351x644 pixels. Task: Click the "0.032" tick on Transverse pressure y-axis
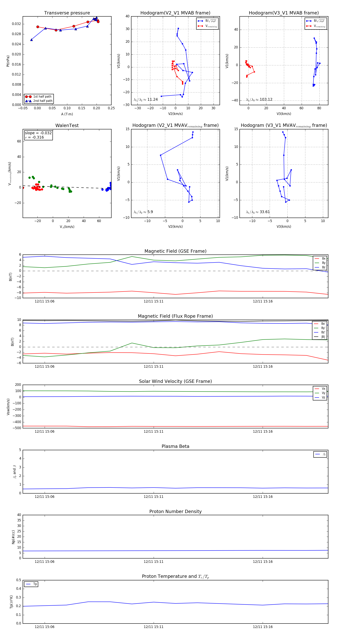tap(17, 24)
